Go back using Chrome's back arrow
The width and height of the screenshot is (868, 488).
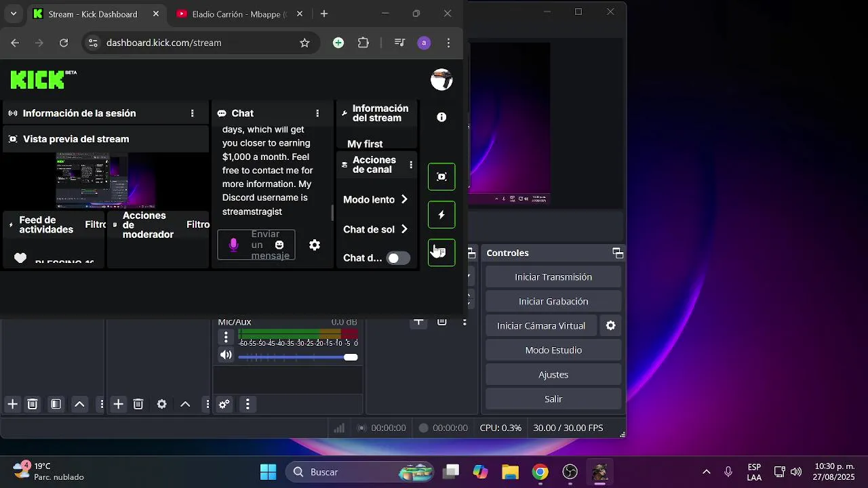15,43
